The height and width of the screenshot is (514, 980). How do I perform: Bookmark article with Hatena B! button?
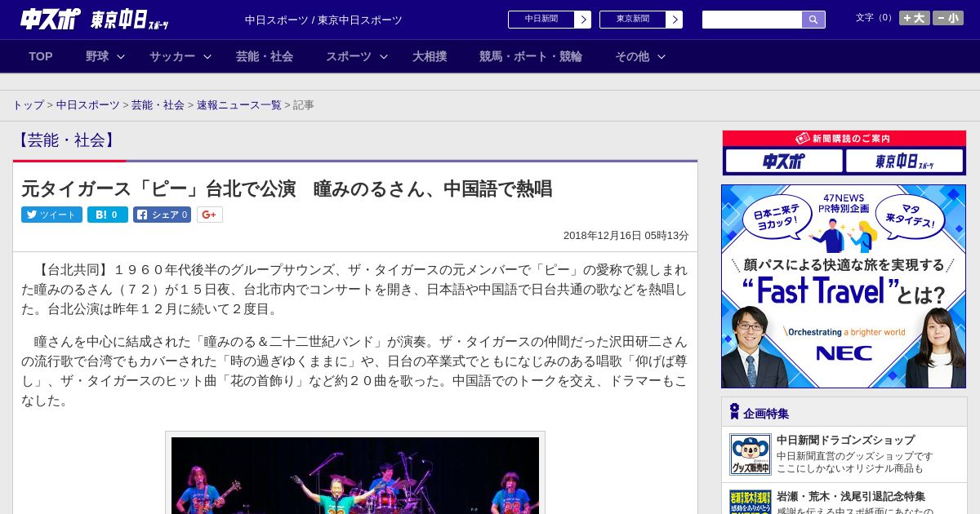click(x=108, y=215)
